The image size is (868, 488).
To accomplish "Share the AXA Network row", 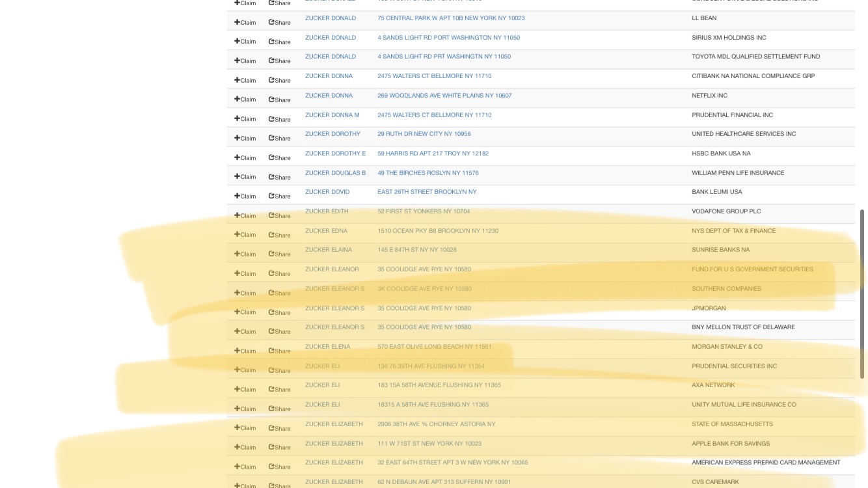I will [x=280, y=389].
